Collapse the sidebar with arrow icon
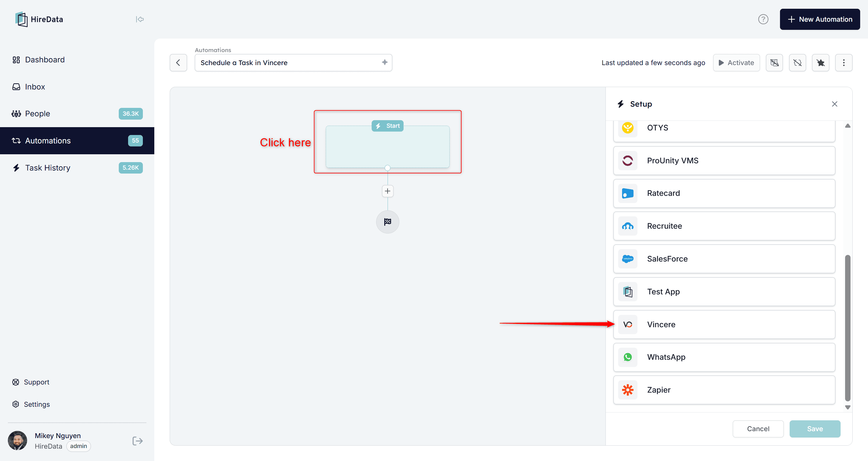 [x=140, y=19]
